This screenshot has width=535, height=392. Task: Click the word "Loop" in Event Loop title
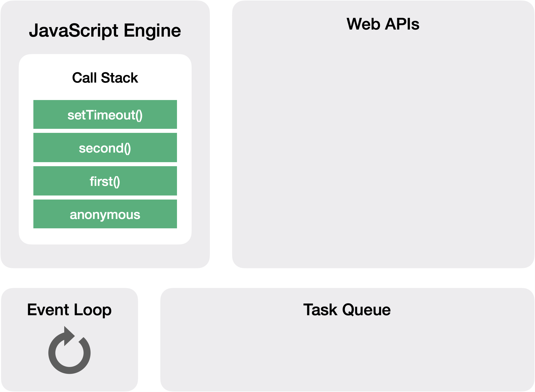[93, 310]
